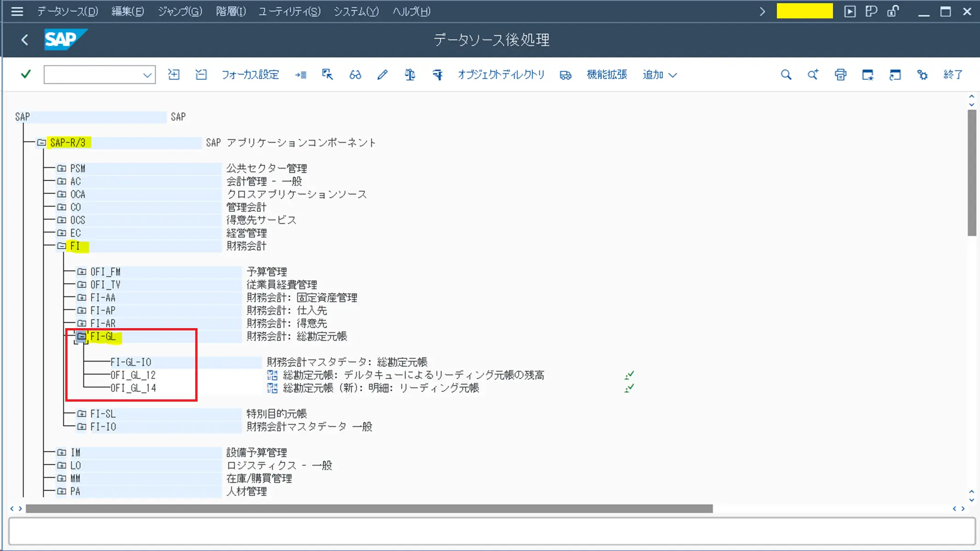Open the 編集(E) menu
The image size is (980, 551).
tap(128, 11)
